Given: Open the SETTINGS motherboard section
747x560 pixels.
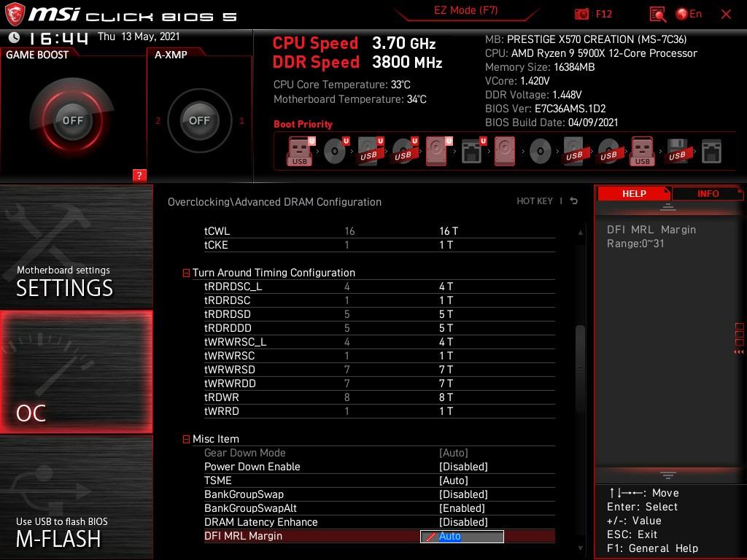Looking at the screenshot, I should (x=76, y=246).
